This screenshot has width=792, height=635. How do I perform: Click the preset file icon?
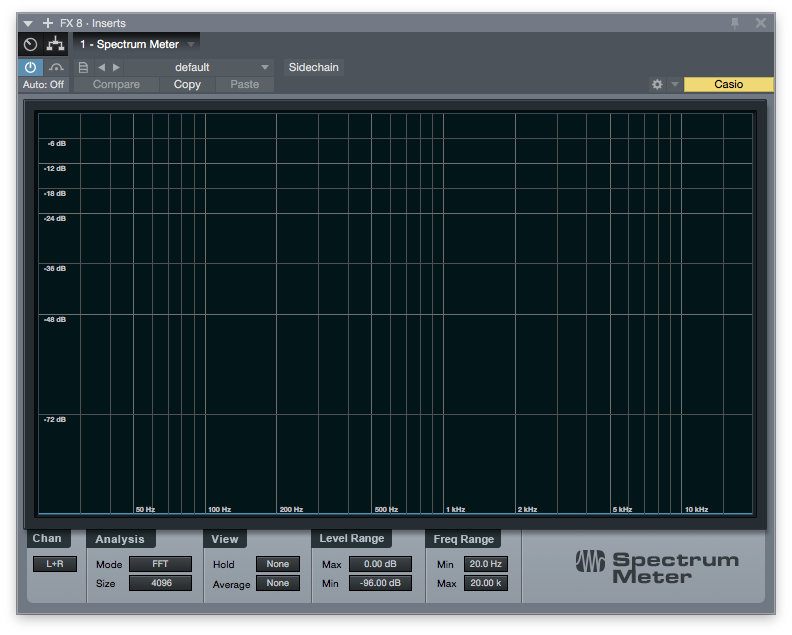tap(83, 68)
